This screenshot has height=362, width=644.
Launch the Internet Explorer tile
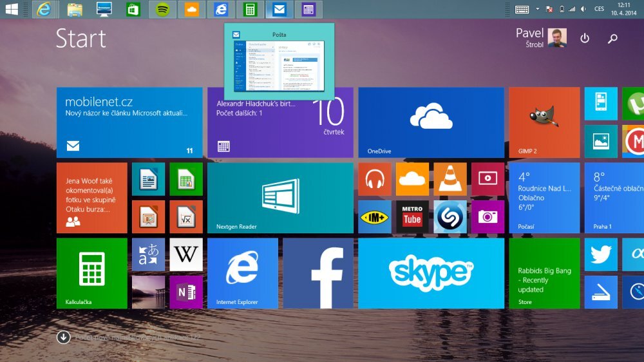[242, 273]
